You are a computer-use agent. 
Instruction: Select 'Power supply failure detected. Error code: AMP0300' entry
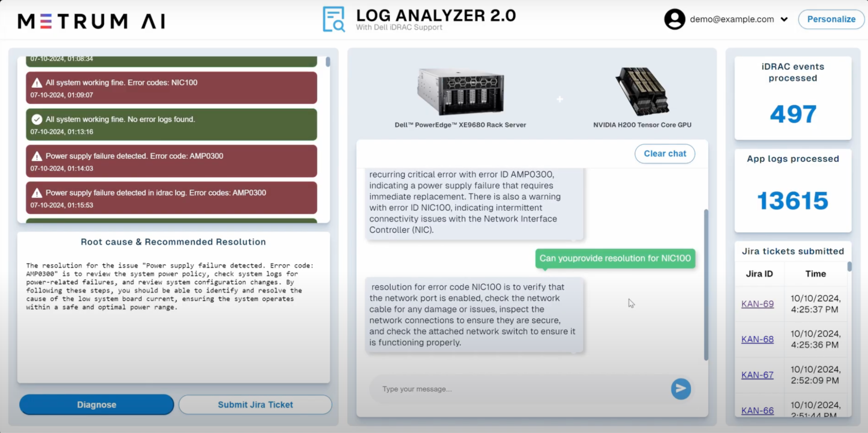click(x=172, y=161)
